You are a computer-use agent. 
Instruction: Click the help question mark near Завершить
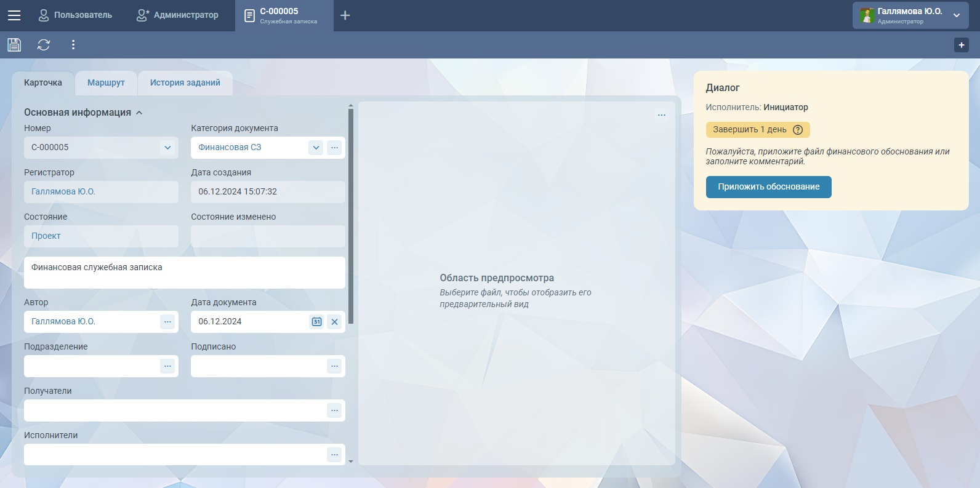pos(798,130)
